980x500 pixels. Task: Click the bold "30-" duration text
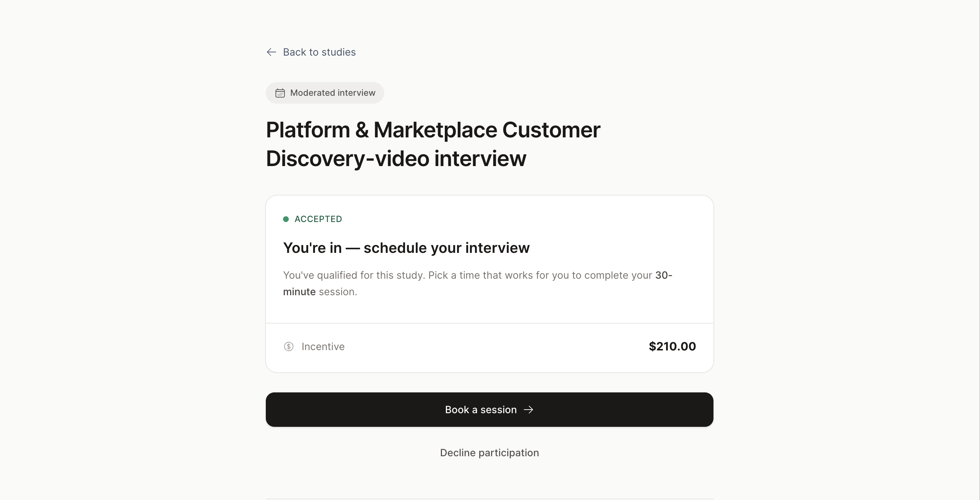[664, 275]
